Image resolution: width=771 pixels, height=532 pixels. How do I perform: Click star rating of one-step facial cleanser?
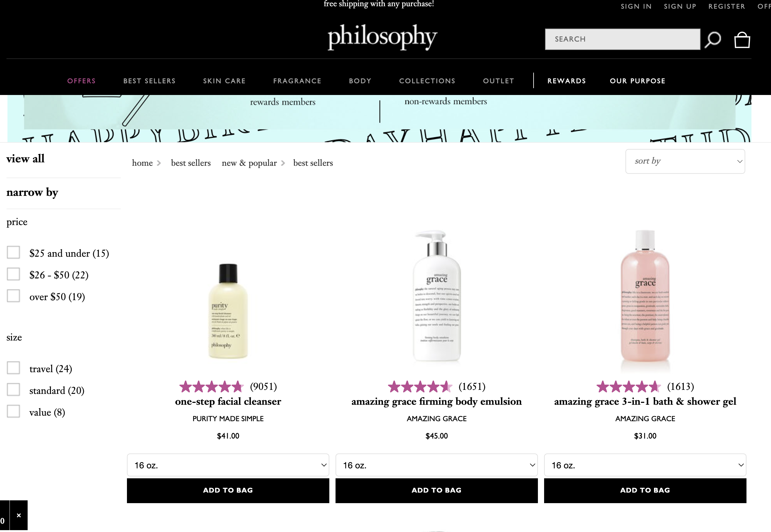click(x=212, y=387)
